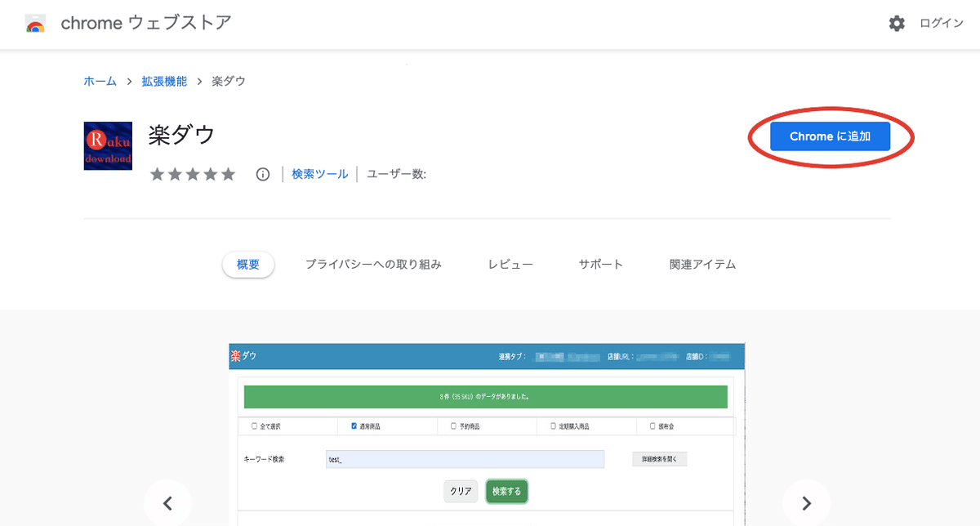Screen dimensions: 980x526
Task: Click the green data result banner
Action: pyautogui.click(x=485, y=397)
